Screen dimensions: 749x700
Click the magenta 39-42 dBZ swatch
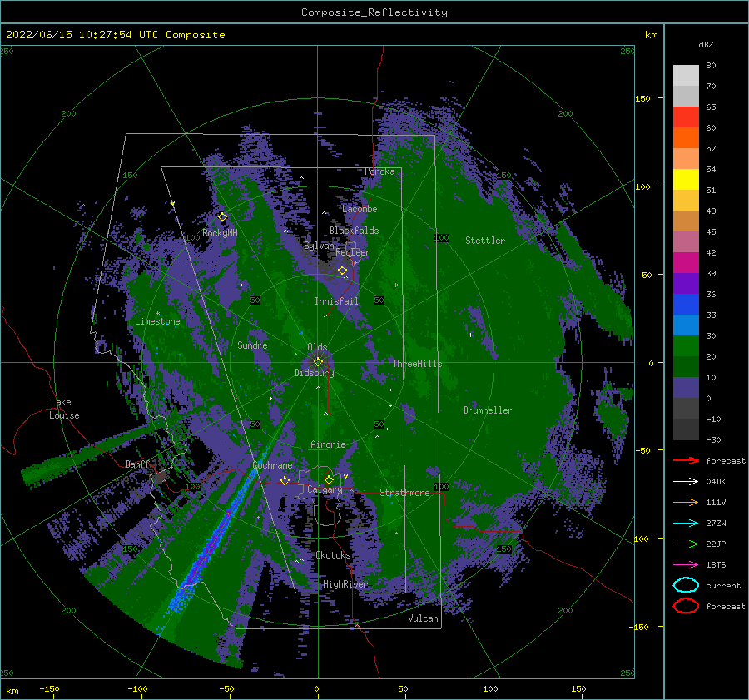[x=686, y=263]
